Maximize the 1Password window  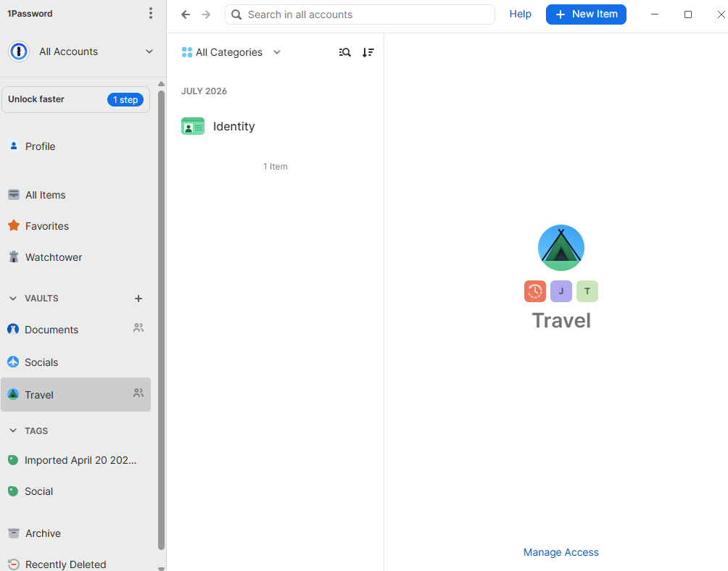tap(688, 14)
